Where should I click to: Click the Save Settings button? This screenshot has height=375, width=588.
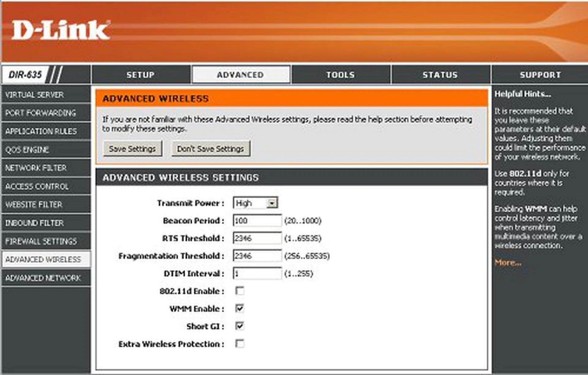click(x=133, y=149)
